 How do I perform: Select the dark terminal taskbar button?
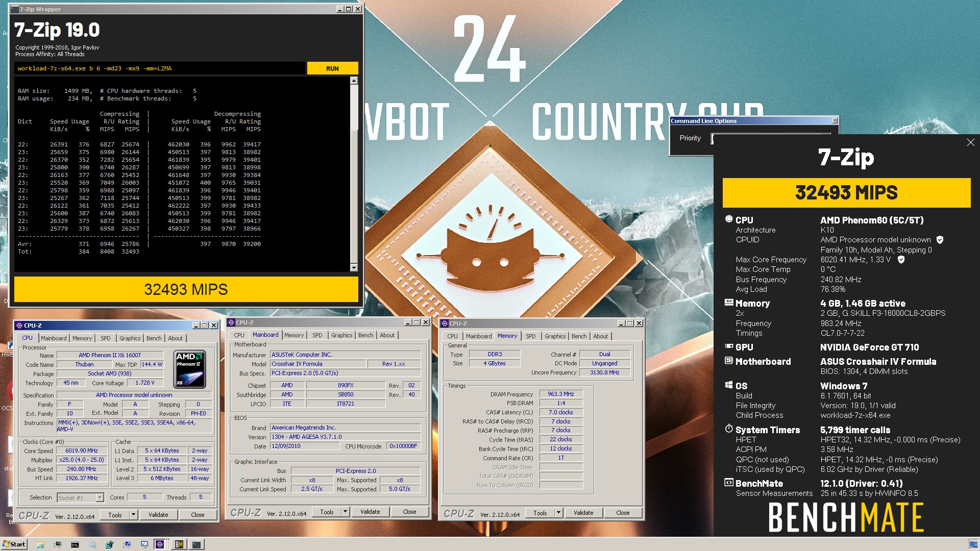[x=197, y=544]
